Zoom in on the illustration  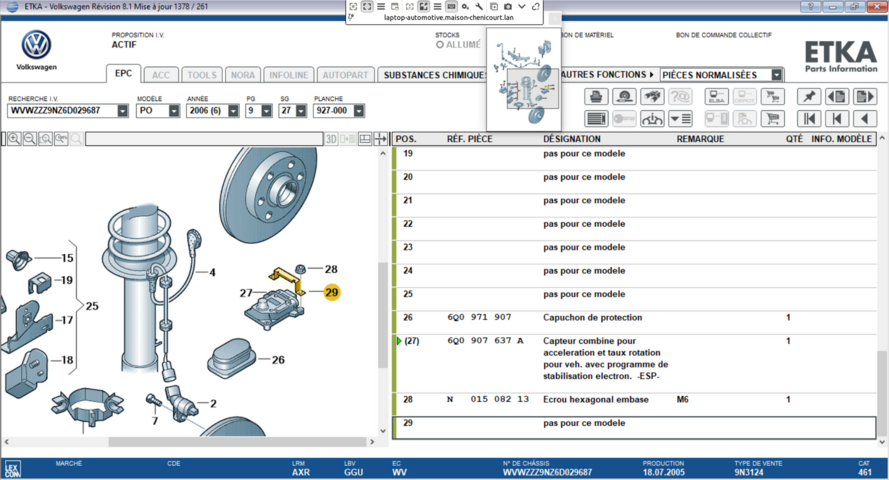click(x=14, y=139)
